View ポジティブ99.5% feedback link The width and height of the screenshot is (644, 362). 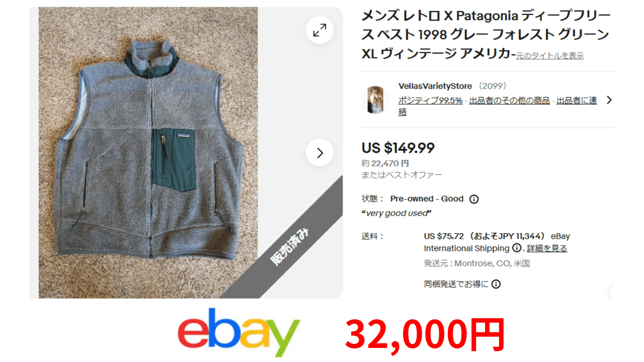pos(430,100)
